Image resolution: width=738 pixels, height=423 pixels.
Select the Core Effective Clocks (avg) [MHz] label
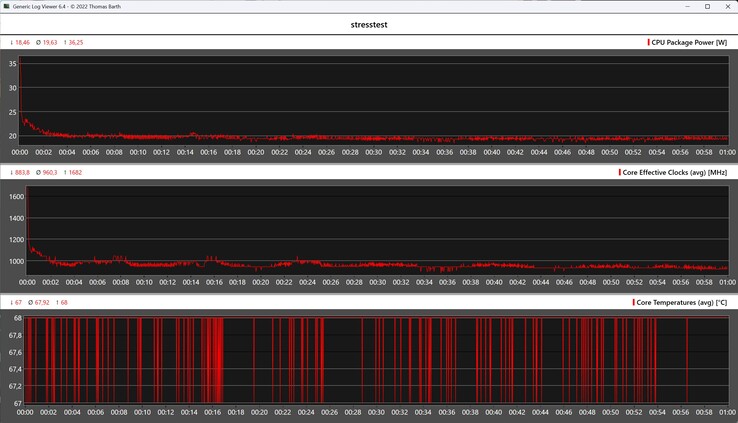tap(678, 173)
